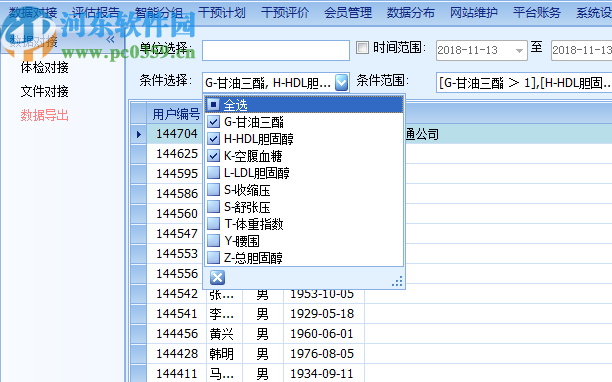Check the L-LDL胆固醇 checkbox
Viewport: 612px width, 382px height.
[213, 172]
